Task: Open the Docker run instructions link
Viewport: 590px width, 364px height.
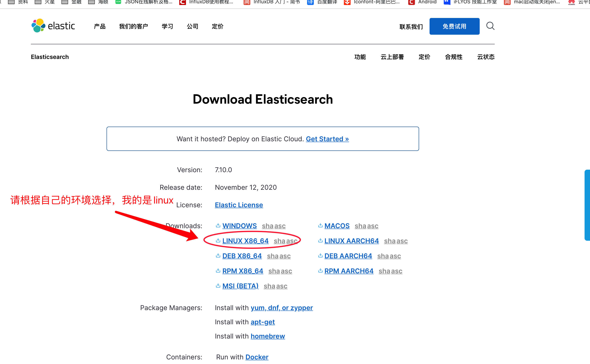Action: (x=257, y=357)
